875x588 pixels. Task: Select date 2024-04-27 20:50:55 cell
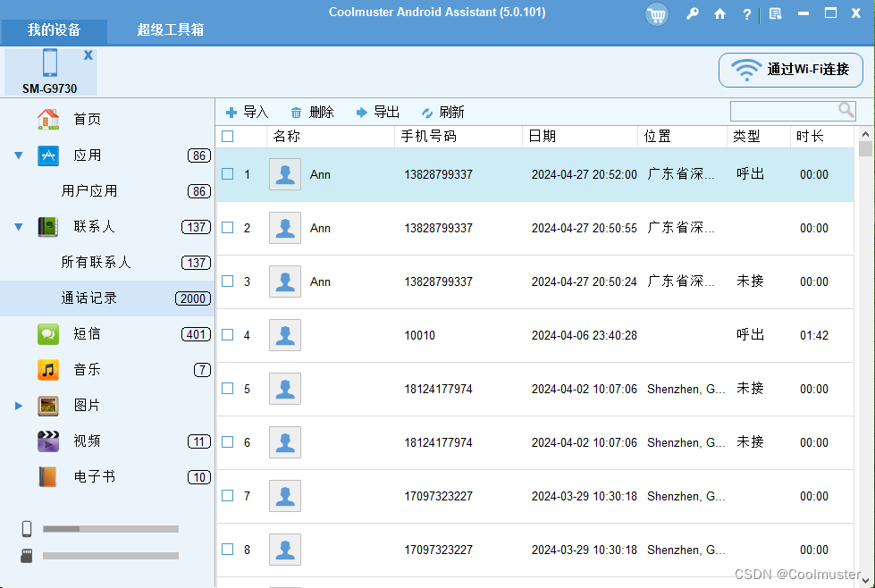(x=584, y=228)
